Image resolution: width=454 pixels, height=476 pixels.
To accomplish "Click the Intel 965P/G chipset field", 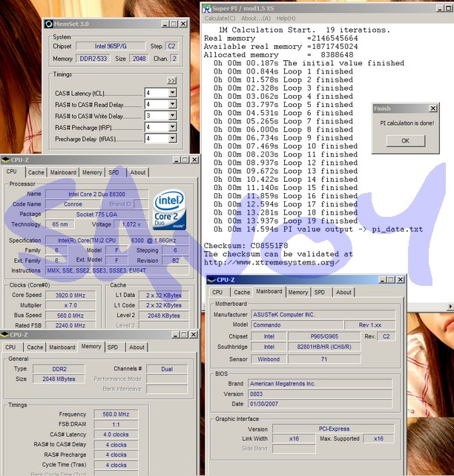I will [x=111, y=46].
